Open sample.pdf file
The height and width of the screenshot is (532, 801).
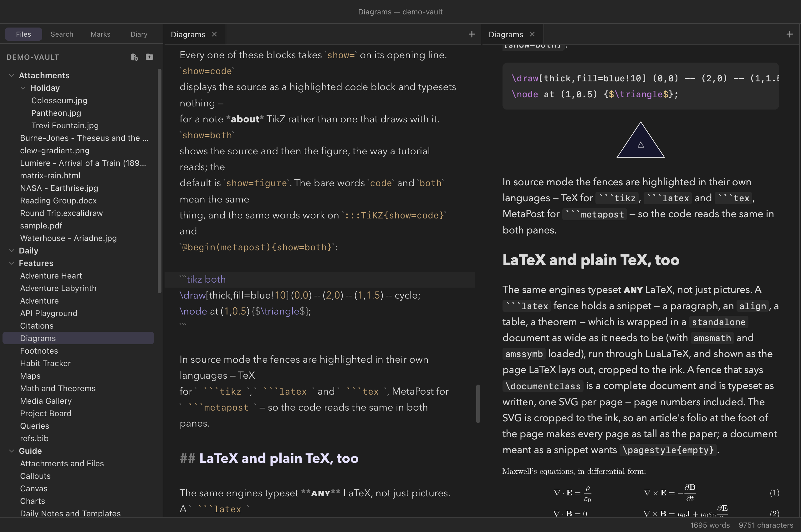[41, 226]
